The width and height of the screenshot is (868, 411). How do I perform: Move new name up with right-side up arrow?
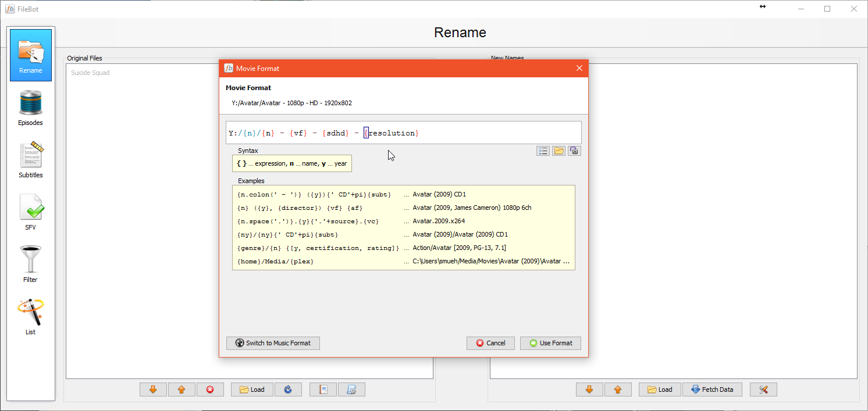[618, 389]
